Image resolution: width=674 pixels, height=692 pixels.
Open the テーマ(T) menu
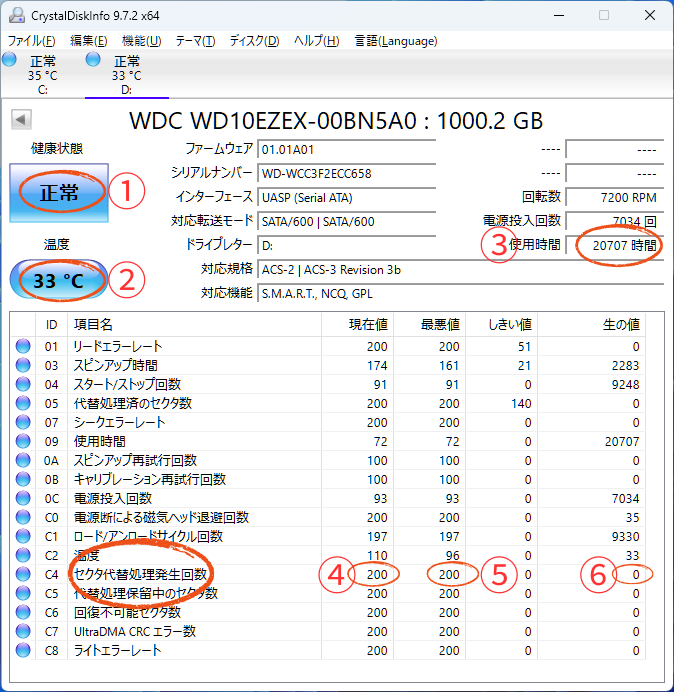pos(195,41)
